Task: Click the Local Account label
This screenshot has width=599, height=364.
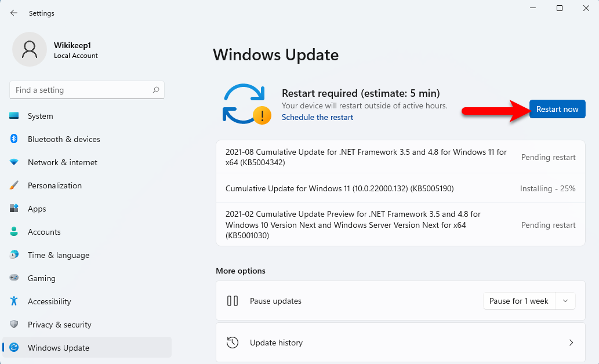Action: click(75, 56)
